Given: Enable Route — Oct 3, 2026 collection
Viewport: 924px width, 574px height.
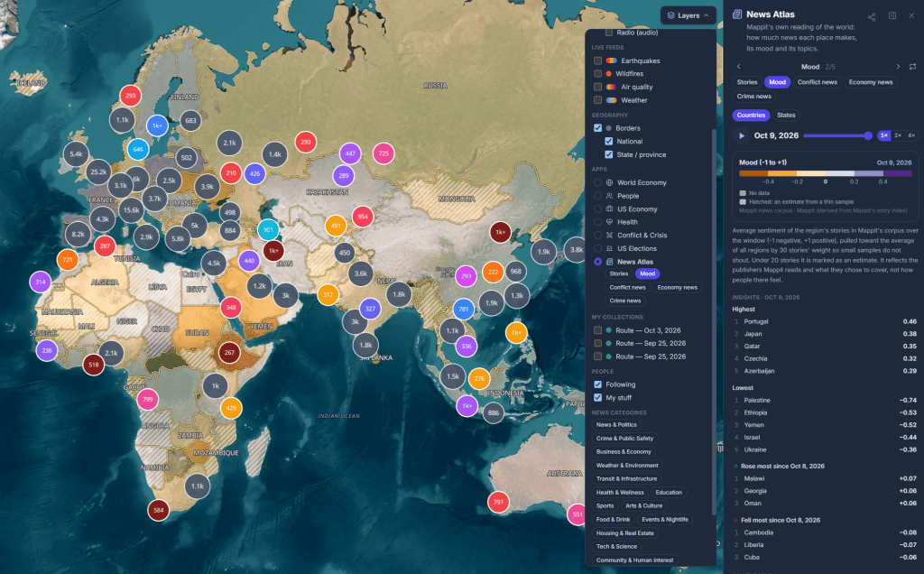Looking at the screenshot, I should pyautogui.click(x=597, y=330).
